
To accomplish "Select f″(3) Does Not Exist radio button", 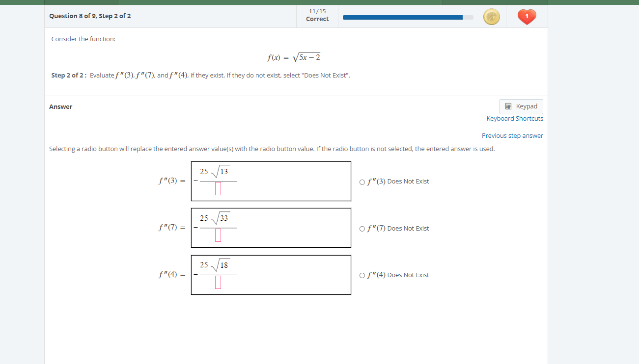I will tap(362, 182).
